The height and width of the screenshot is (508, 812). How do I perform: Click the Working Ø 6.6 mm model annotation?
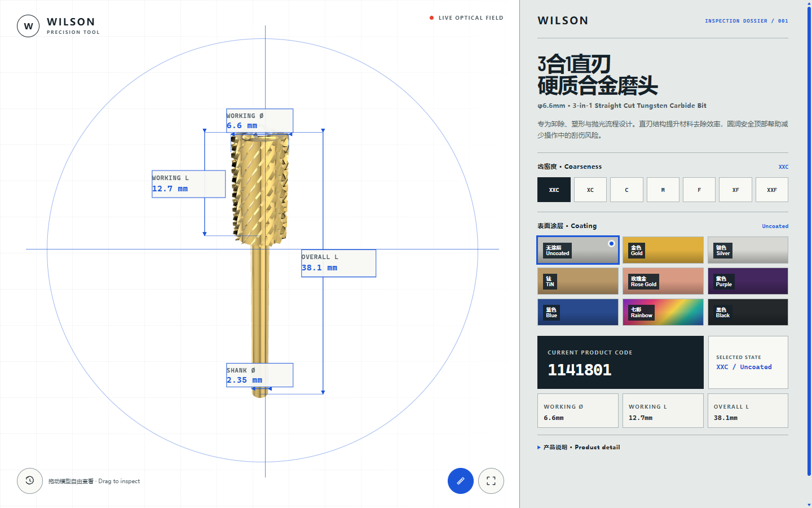260,121
